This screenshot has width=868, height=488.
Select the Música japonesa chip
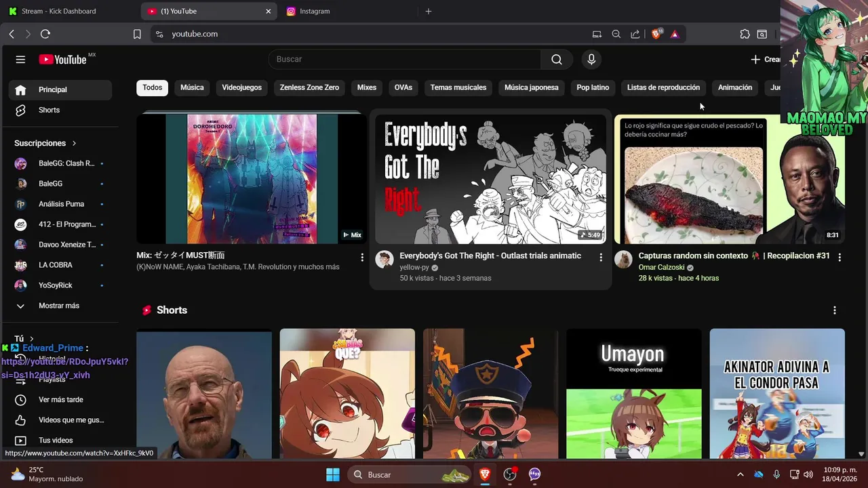[532, 88]
